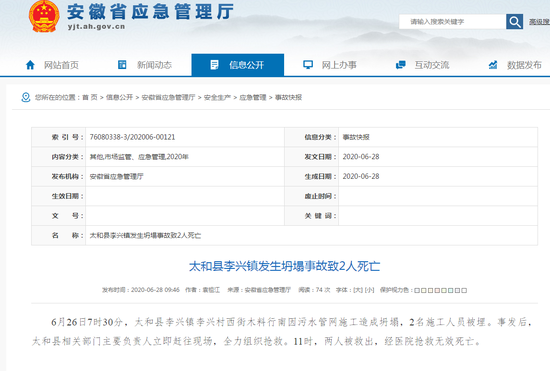Click the search keyword input field
This screenshot has height=371, width=550.
(x=452, y=22)
